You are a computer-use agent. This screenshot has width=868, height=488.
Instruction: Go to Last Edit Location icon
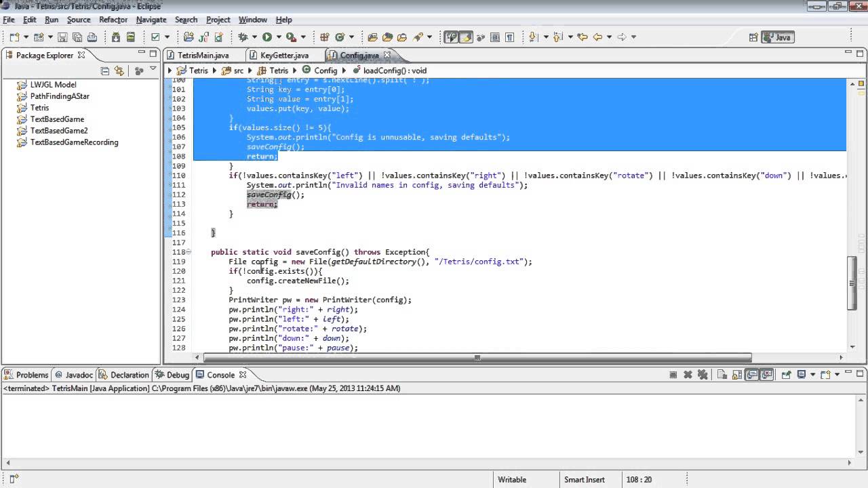582,37
